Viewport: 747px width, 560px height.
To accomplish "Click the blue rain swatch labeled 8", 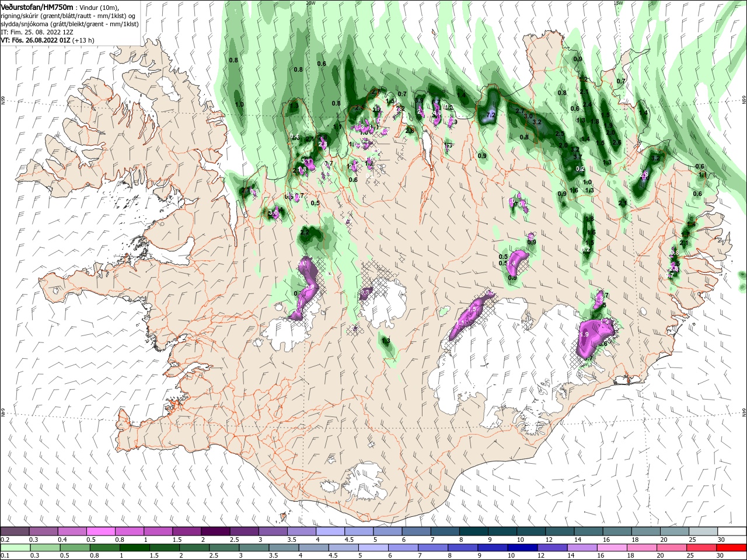I will pos(463,548).
